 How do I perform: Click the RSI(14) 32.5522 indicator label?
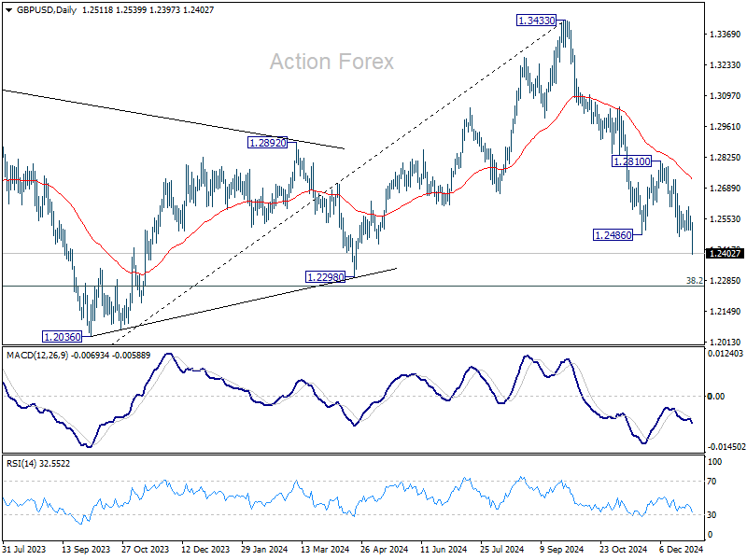38,463
